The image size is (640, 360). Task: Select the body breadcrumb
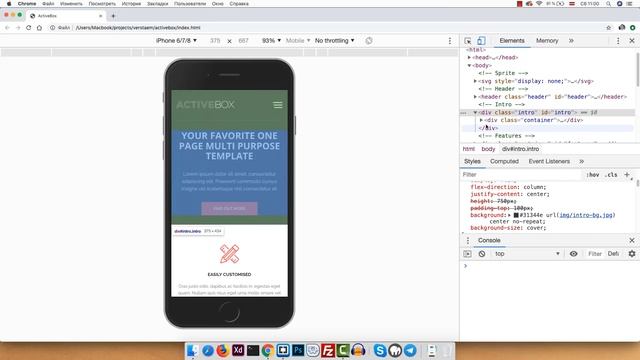pyautogui.click(x=488, y=149)
